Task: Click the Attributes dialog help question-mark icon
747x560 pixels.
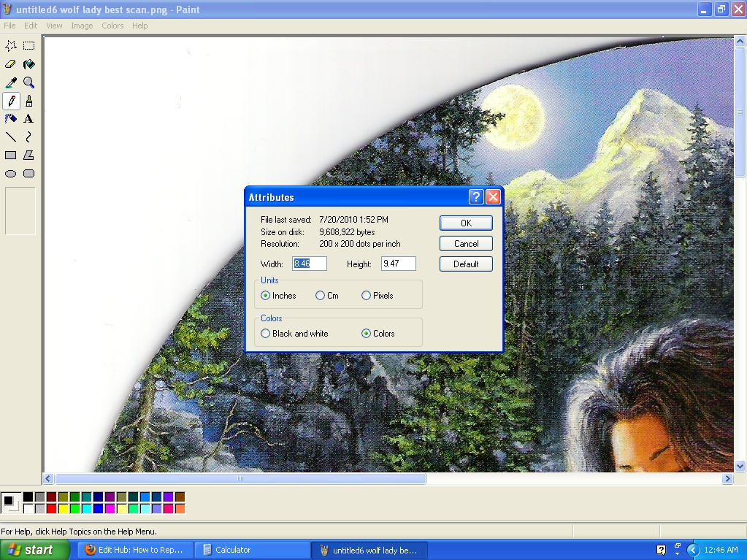Action: 476,196
